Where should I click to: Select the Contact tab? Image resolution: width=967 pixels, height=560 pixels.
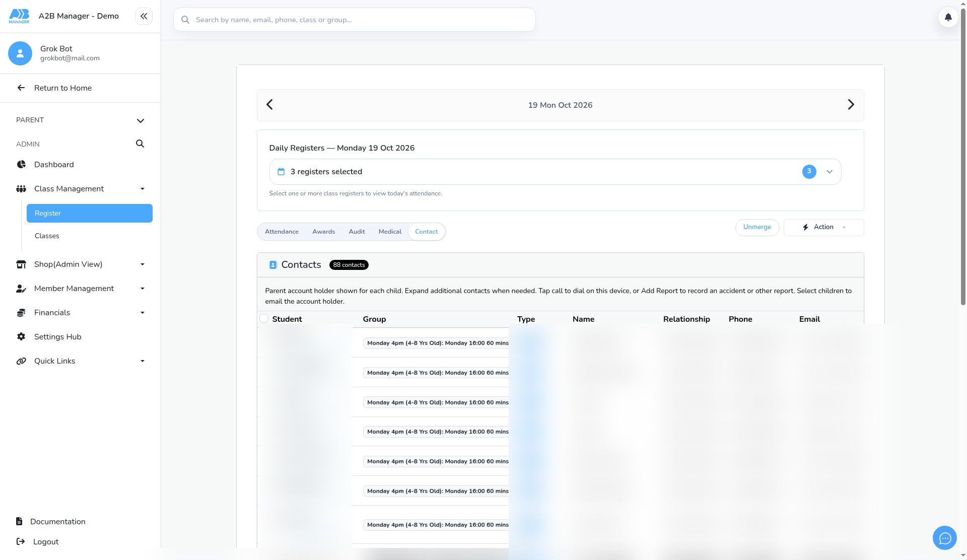click(x=427, y=232)
